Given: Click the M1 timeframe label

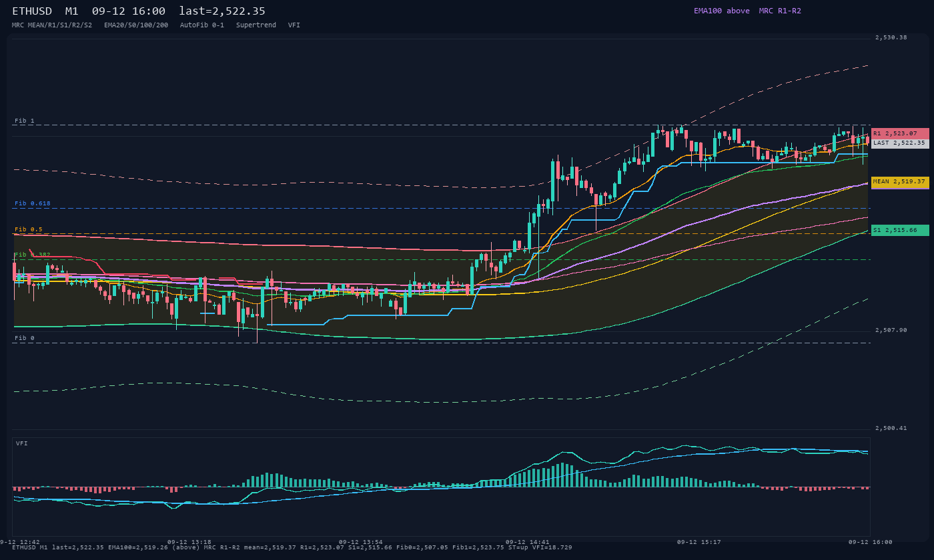Looking at the screenshot, I should (72, 11).
